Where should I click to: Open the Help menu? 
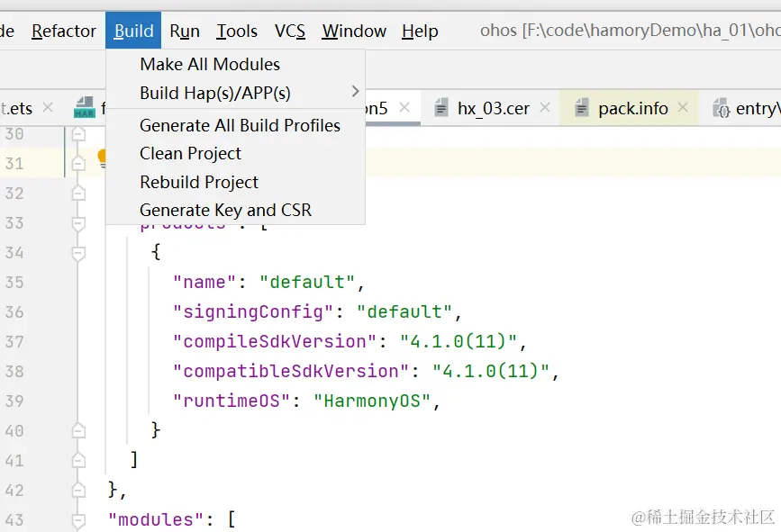point(420,31)
